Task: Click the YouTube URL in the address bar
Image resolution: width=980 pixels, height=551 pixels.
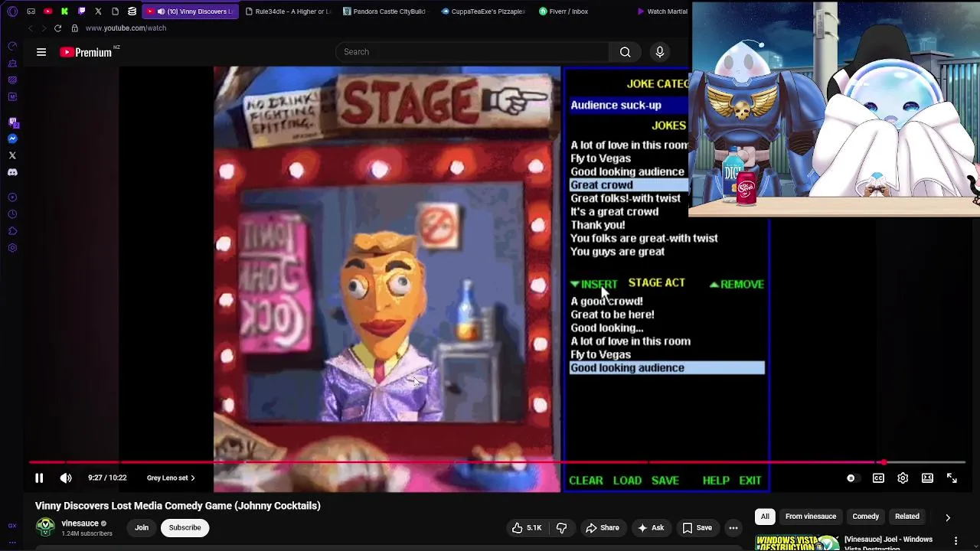Action: pyautogui.click(x=126, y=28)
